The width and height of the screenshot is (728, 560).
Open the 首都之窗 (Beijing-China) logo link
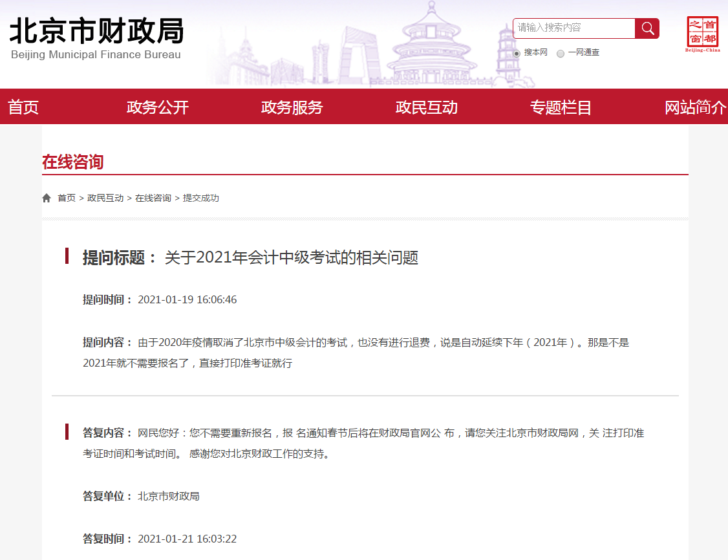coord(703,30)
